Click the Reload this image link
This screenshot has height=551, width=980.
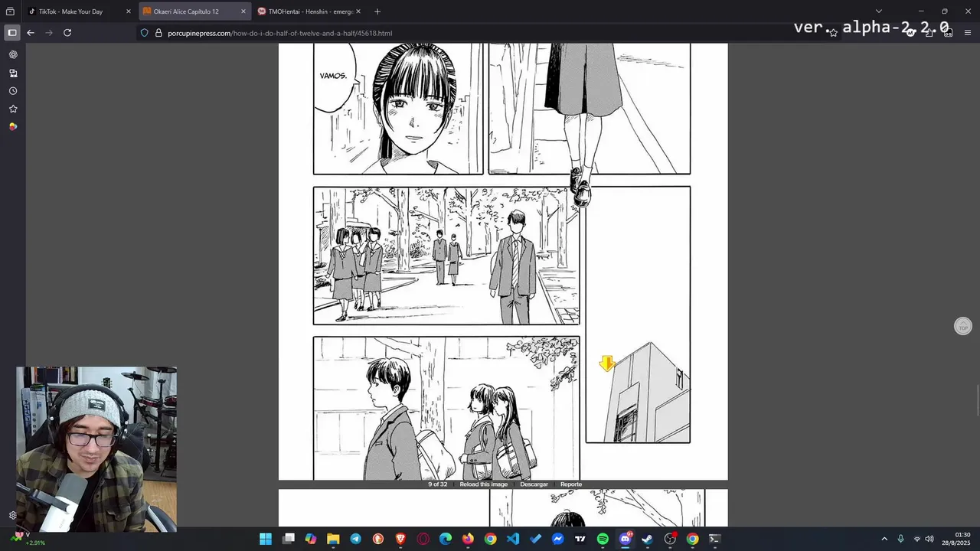483,484
